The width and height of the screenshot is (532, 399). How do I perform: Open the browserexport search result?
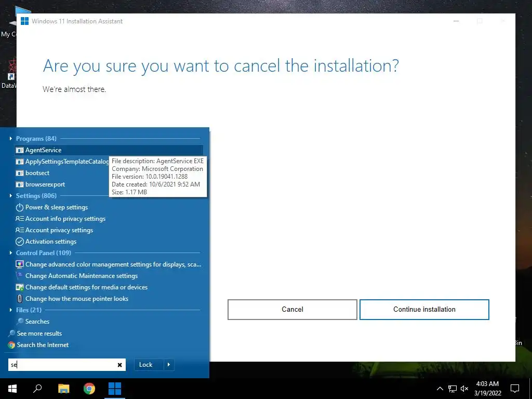point(45,184)
